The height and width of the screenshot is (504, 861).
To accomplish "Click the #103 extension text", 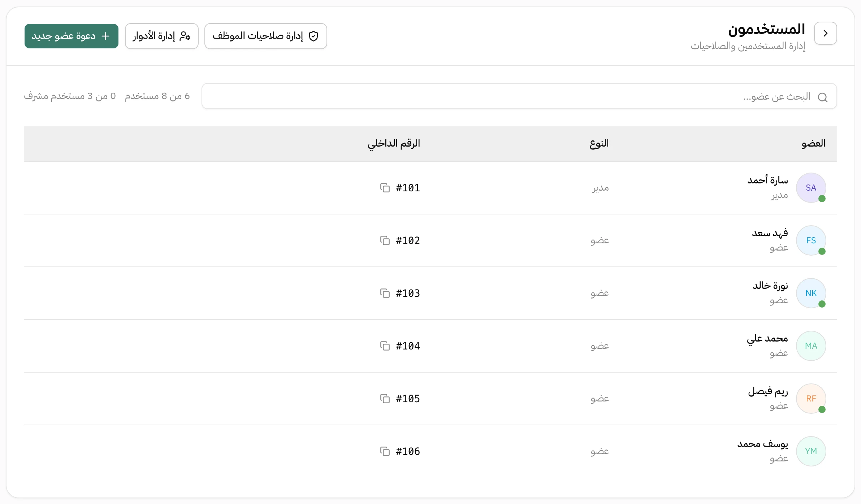I will click(x=408, y=293).
